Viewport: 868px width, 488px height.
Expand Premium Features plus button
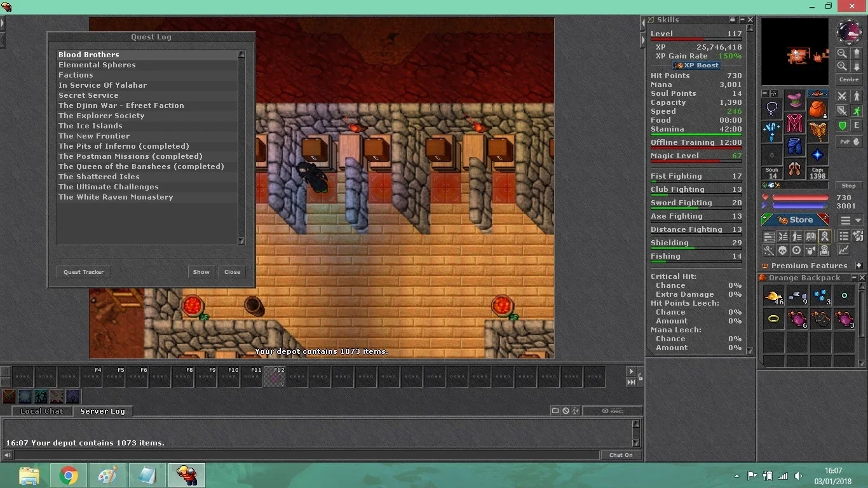(858, 266)
